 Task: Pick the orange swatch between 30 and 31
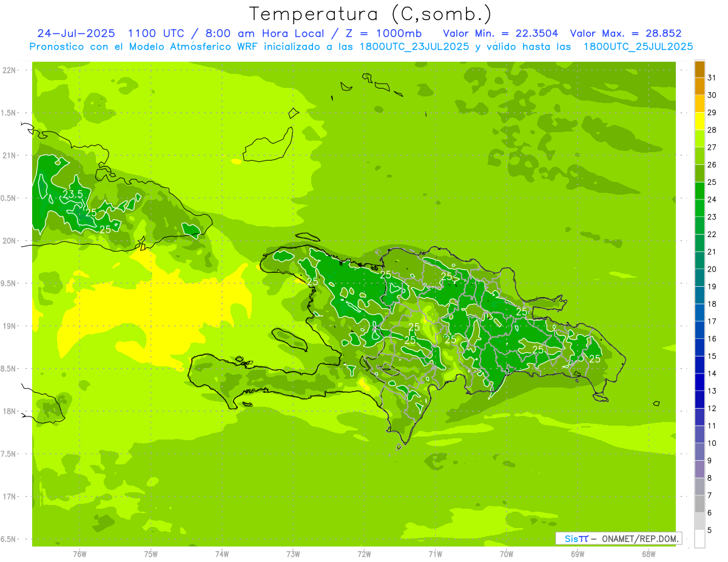click(699, 86)
